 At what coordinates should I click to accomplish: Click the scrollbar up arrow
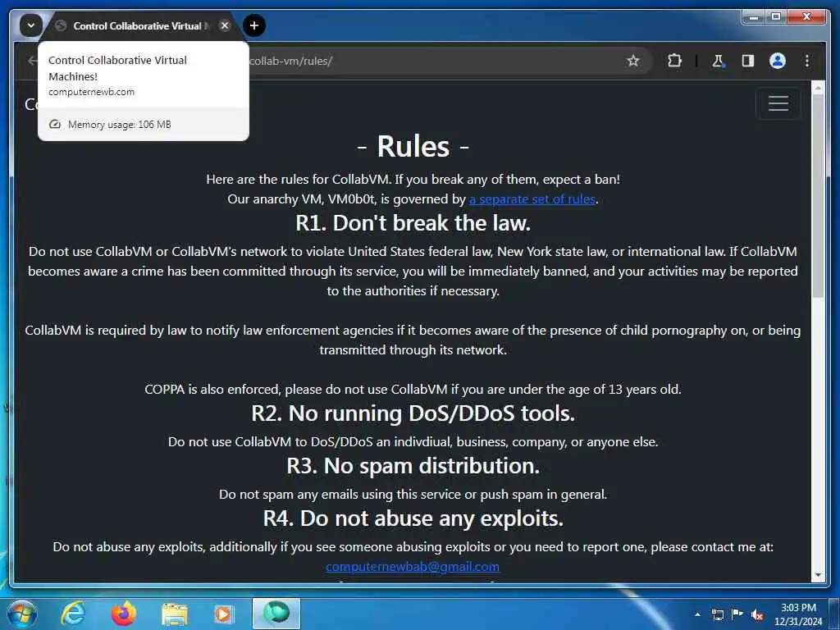point(818,88)
